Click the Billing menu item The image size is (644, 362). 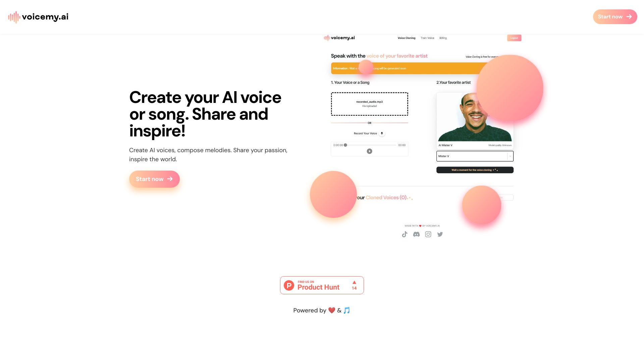pyautogui.click(x=443, y=38)
